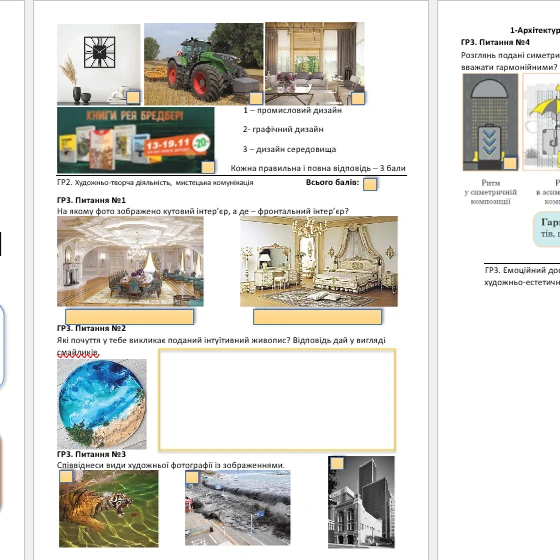This screenshot has width=560, height=560.
Task: Select the Книги Рея Бредбері banner image
Action: (136, 140)
